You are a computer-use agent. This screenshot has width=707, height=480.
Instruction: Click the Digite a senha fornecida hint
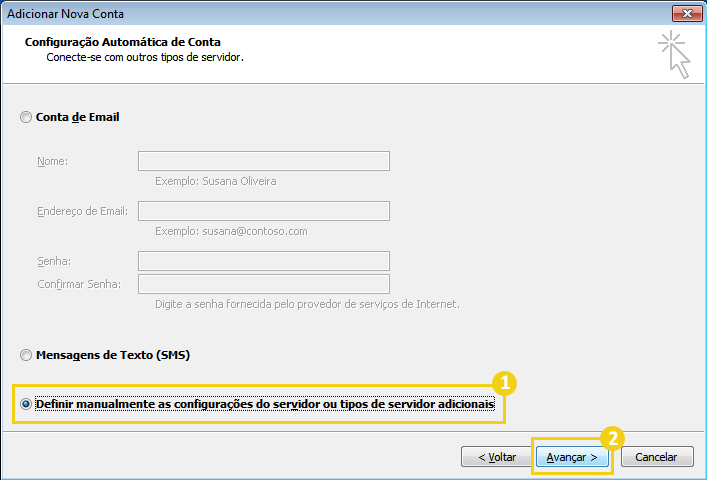[307, 304]
